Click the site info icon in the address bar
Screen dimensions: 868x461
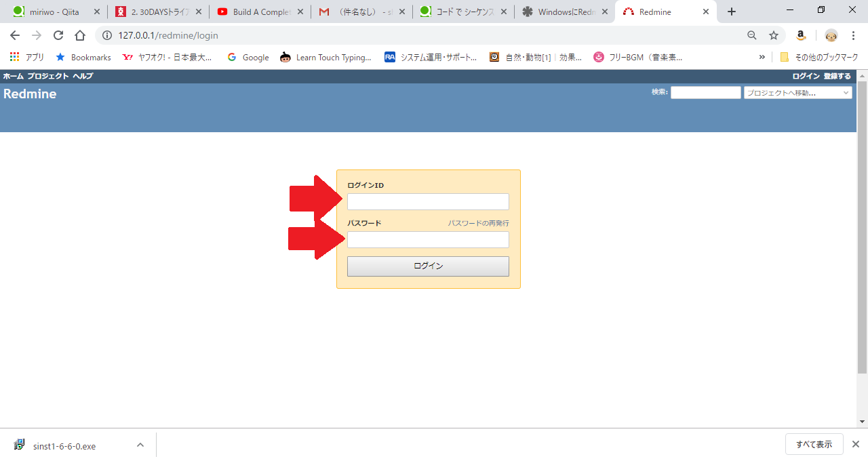(108, 35)
